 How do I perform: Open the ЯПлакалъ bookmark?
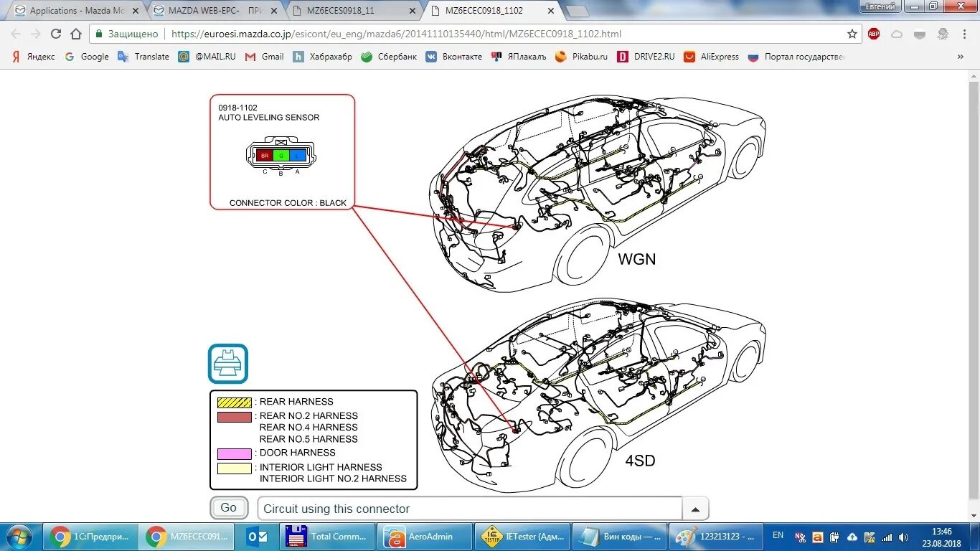click(518, 57)
